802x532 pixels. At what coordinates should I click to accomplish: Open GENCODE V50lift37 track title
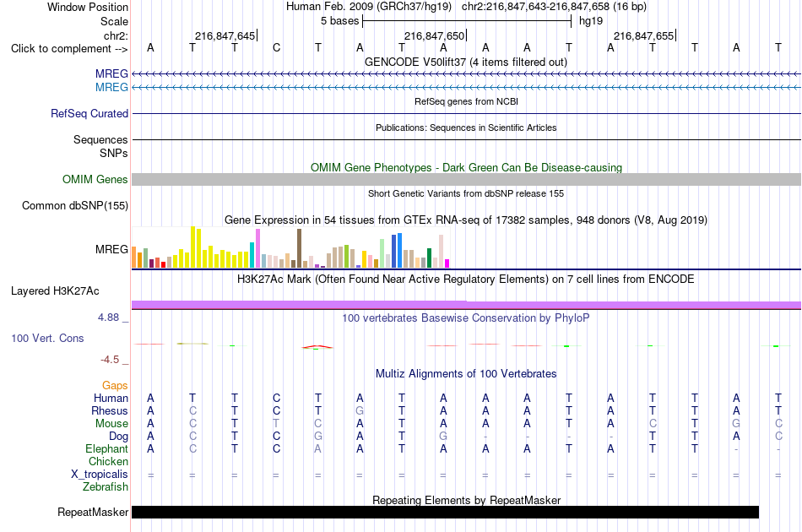[465, 62]
